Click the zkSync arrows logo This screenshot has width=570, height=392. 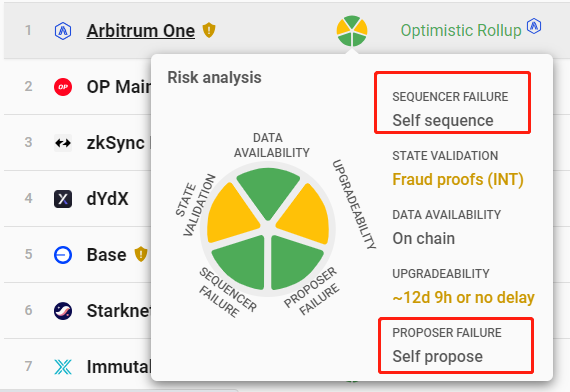tap(63, 143)
